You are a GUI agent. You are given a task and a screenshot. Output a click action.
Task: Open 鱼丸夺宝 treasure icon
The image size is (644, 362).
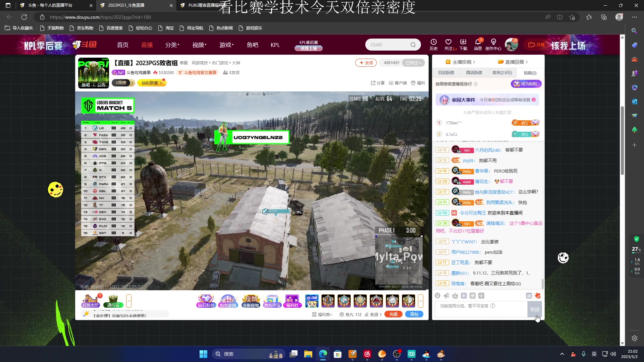coord(272,301)
